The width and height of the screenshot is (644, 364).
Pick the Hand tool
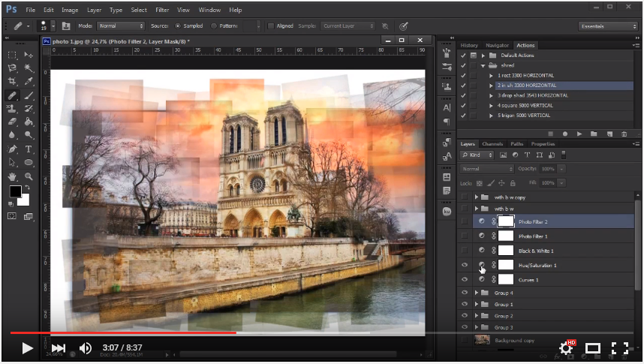click(12, 176)
